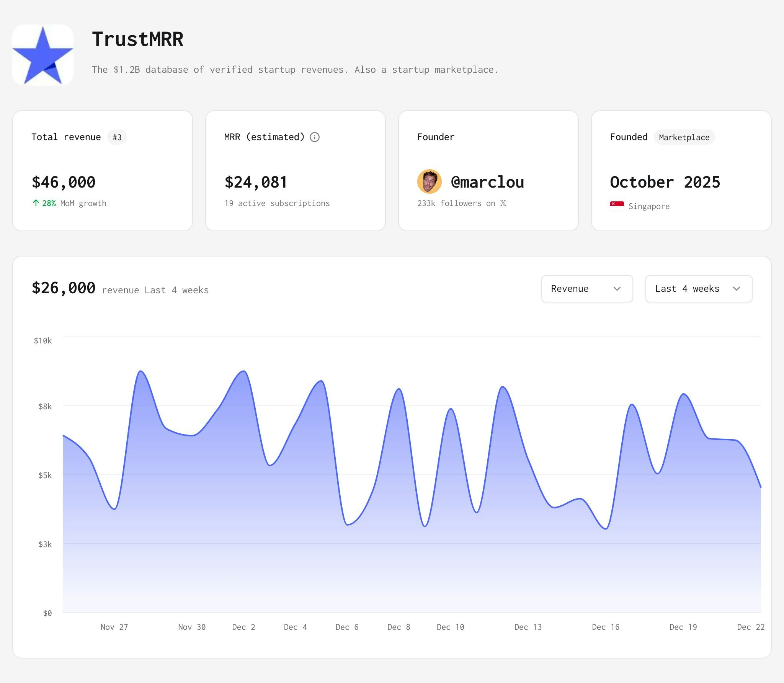Screen dimensions: 784x683
Task: Click the founder avatar photo
Action: coord(429,181)
